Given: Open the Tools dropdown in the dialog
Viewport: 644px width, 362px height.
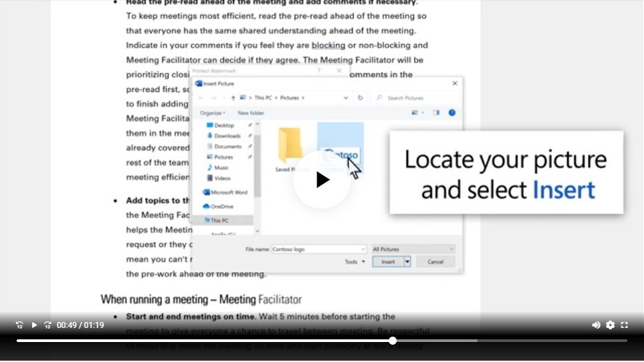Looking at the screenshot, I should 355,262.
